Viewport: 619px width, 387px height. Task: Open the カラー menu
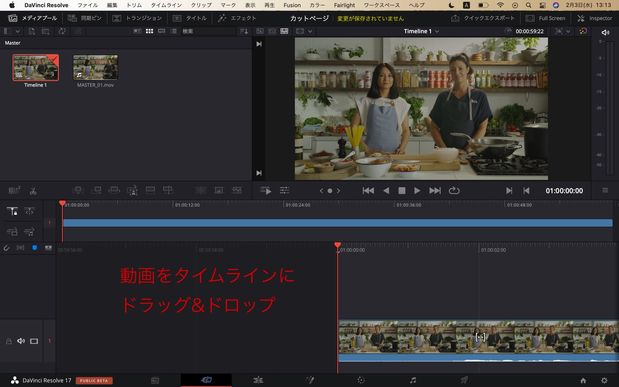coord(317,5)
